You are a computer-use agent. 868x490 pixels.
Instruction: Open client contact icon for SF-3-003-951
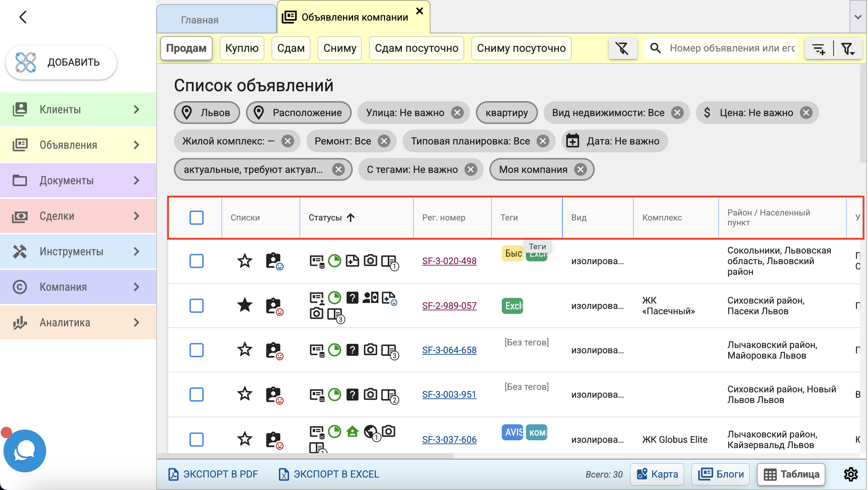click(x=274, y=395)
